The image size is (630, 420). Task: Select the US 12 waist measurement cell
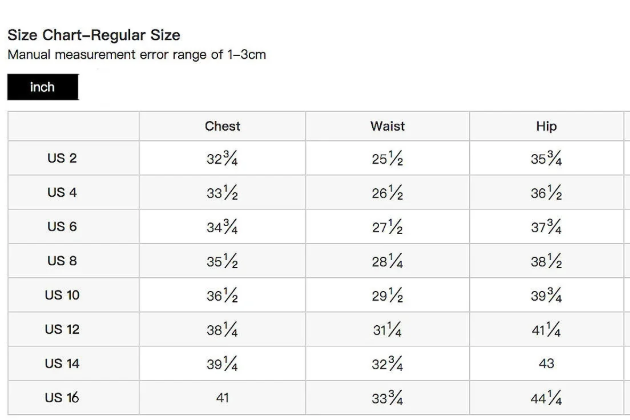pos(387,330)
